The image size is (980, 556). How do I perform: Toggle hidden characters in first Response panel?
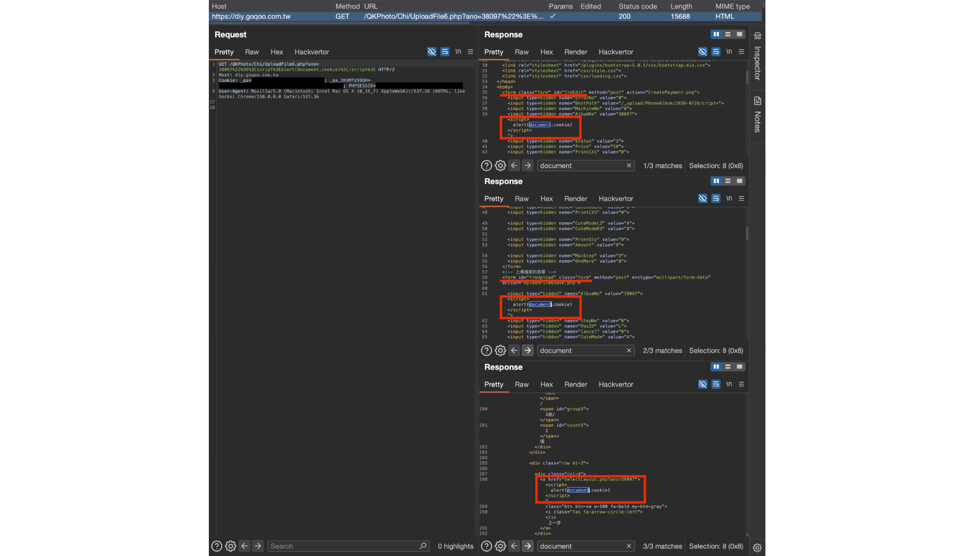[703, 52]
